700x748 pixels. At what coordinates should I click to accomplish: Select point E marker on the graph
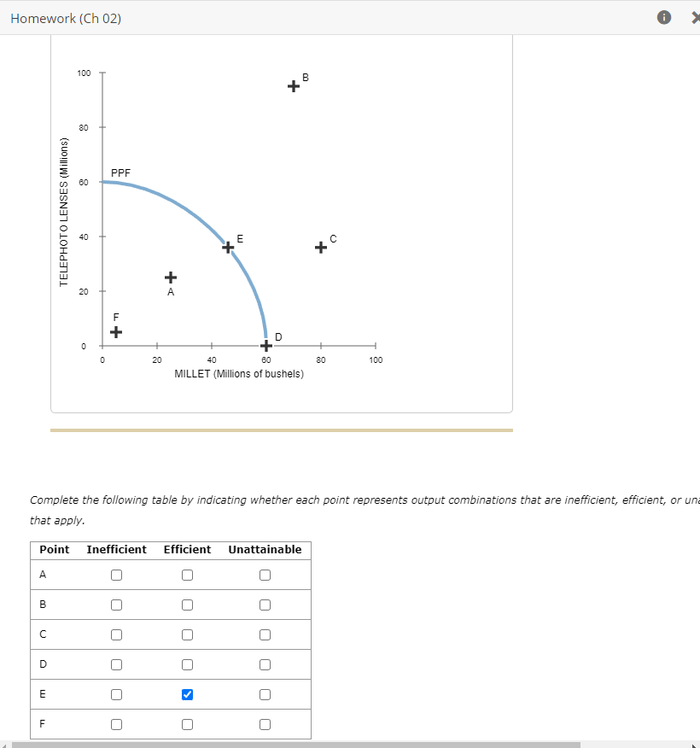click(227, 248)
